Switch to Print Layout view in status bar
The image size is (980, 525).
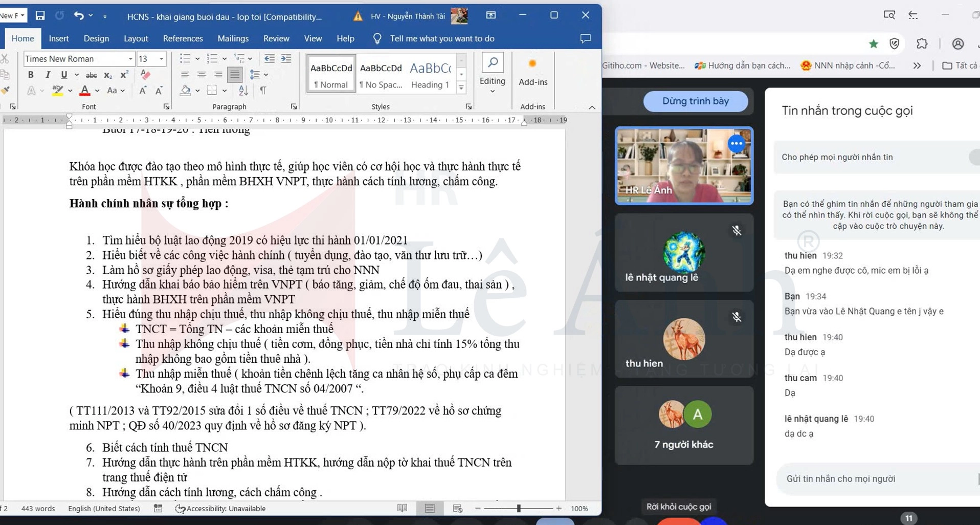pyautogui.click(x=430, y=508)
